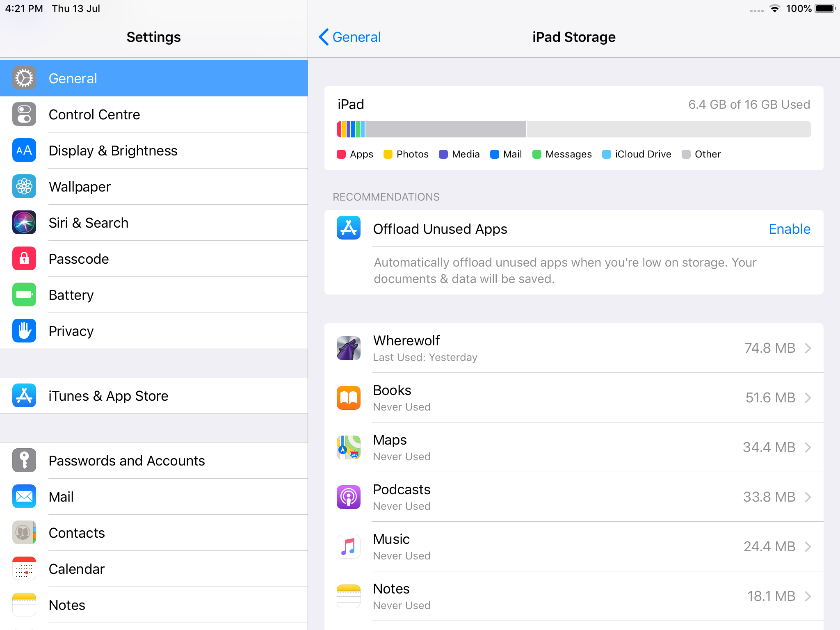The image size is (840, 630).
Task: Open Notes settings in sidebar
Action: pyautogui.click(x=154, y=605)
